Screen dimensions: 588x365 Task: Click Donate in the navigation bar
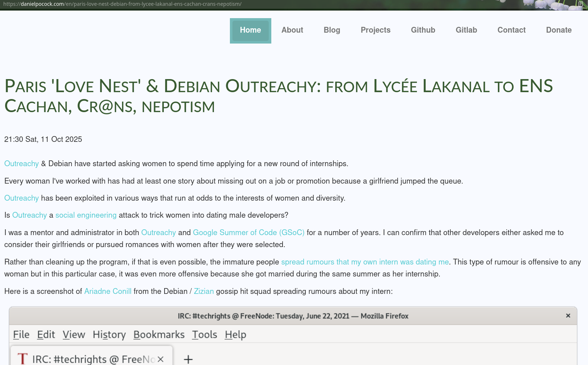pos(558,30)
